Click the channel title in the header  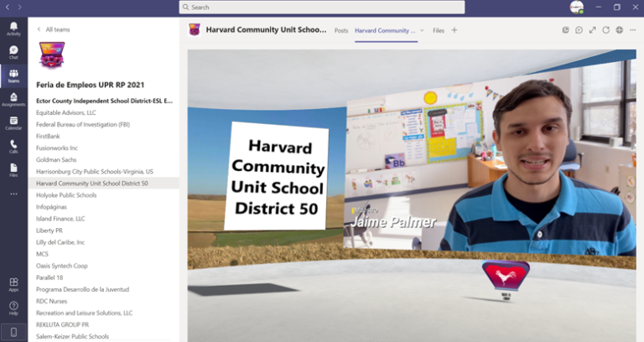click(266, 29)
